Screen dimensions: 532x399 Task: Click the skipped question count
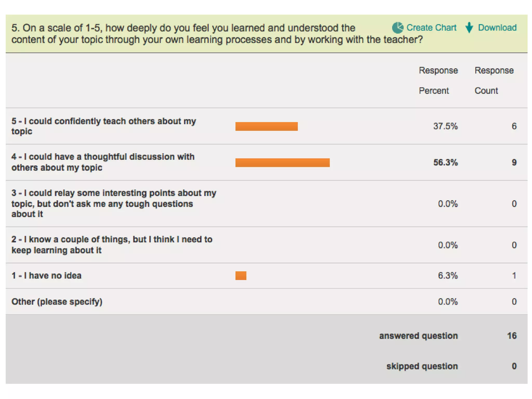pyautogui.click(x=514, y=366)
